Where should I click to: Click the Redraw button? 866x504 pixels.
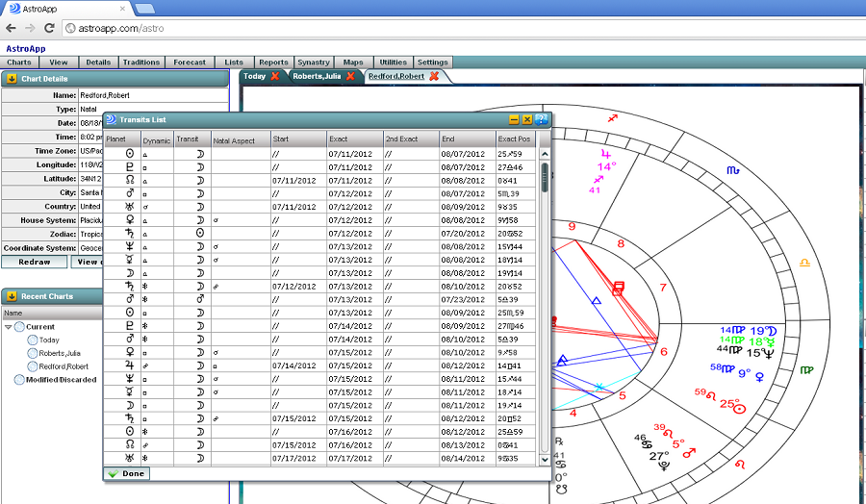click(35, 262)
